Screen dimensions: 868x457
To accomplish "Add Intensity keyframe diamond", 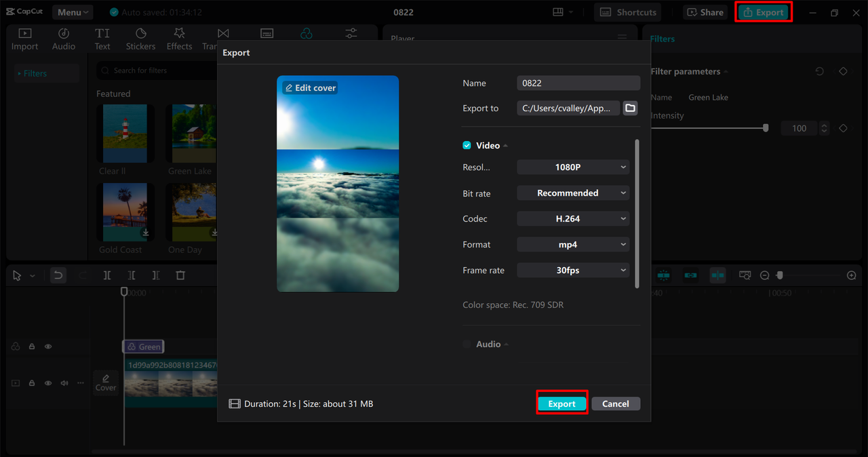I will coord(843,128).
